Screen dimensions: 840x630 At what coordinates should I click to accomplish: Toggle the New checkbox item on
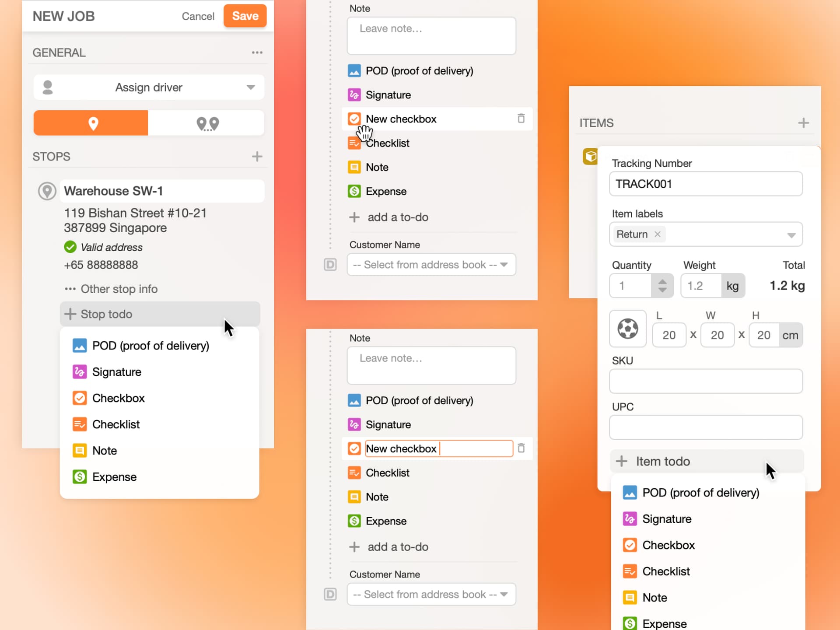point(355,119)
